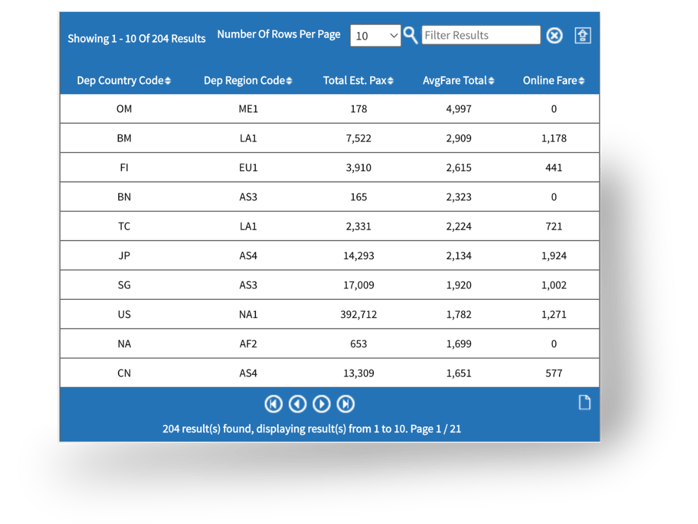Image resolution: width=698 pixels, height=524 pixels.
Task: Select the JP row region AS4 cell
Action: pyautogui.click(x=248, y=256)
